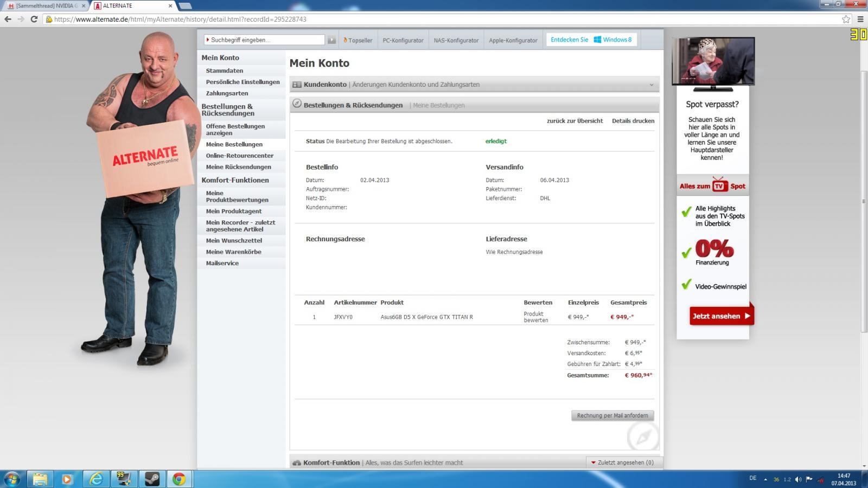This screenshot has height=488, width=868.
Task: Open the Online-Retourencenter
Action: click(x=240, y=156)
